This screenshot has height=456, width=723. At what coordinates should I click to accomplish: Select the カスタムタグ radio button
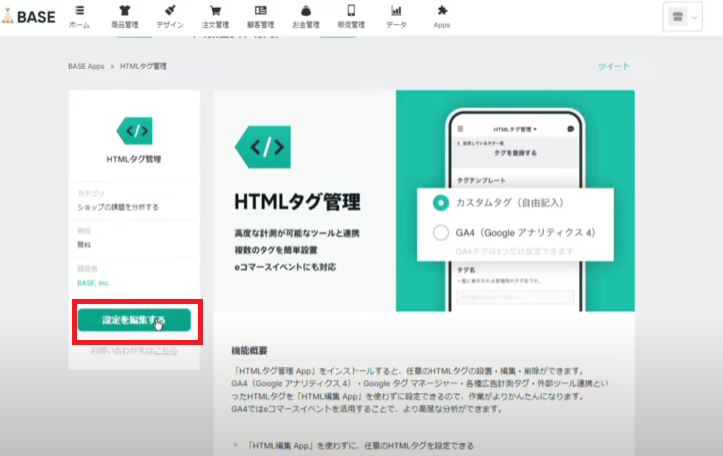[x=441, y=203]
